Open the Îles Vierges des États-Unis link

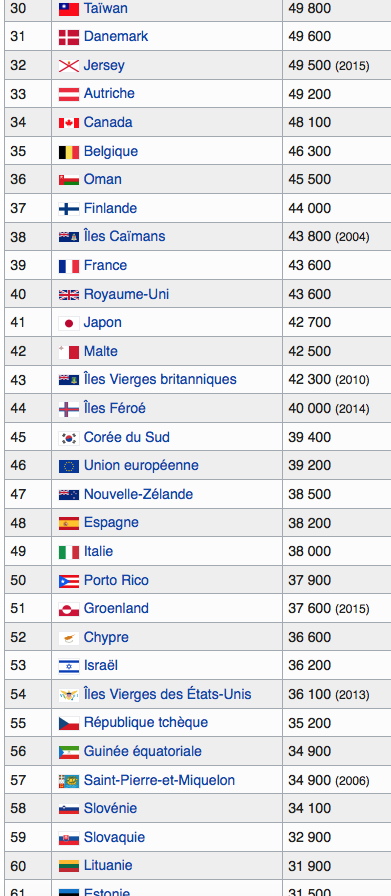[167, 694]
